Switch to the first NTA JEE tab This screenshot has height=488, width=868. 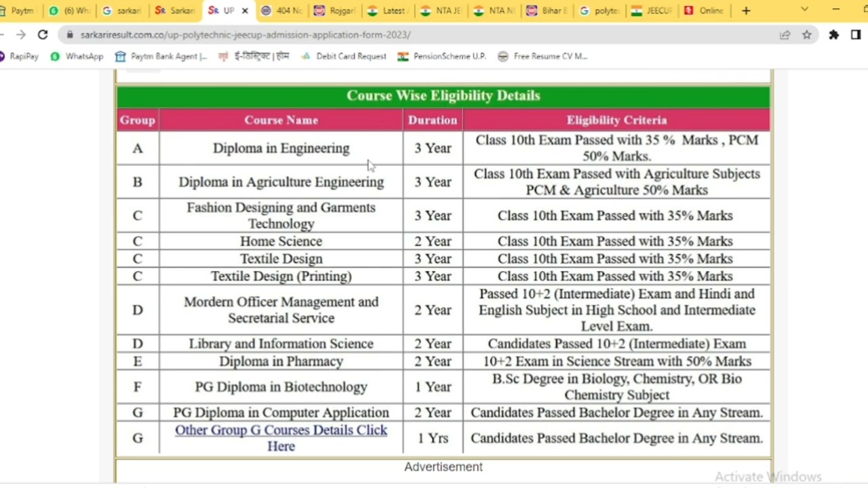(440, 11)
